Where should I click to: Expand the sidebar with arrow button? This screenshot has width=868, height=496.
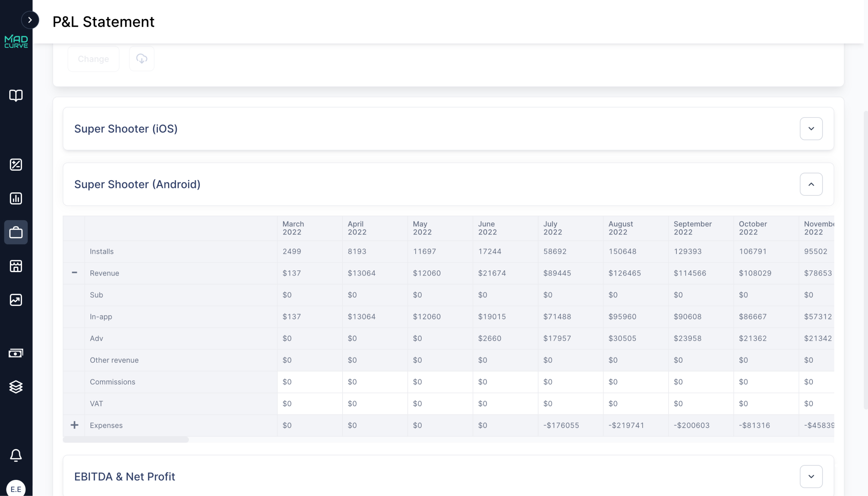[30, 20]
